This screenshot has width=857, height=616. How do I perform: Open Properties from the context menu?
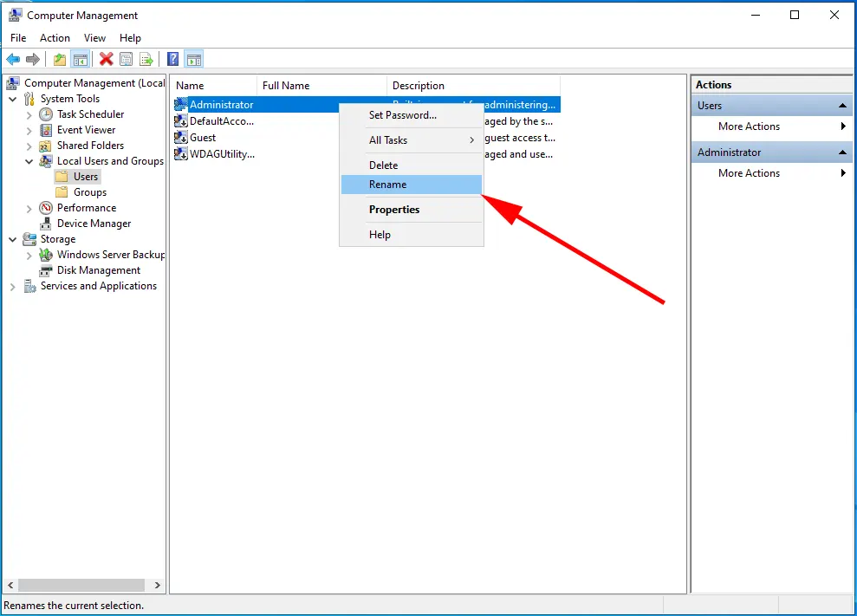point(412,210)
